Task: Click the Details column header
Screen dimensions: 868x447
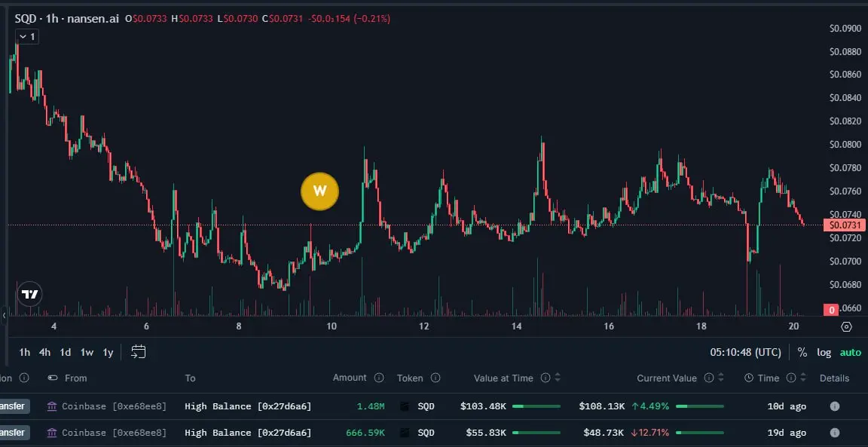Action: (x=834, y=378)
